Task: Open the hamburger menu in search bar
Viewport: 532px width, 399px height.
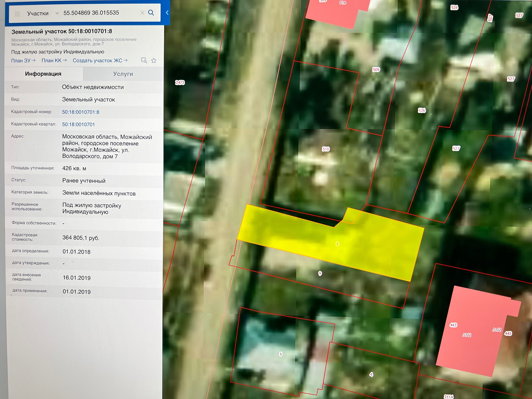Action: (17, 14)
